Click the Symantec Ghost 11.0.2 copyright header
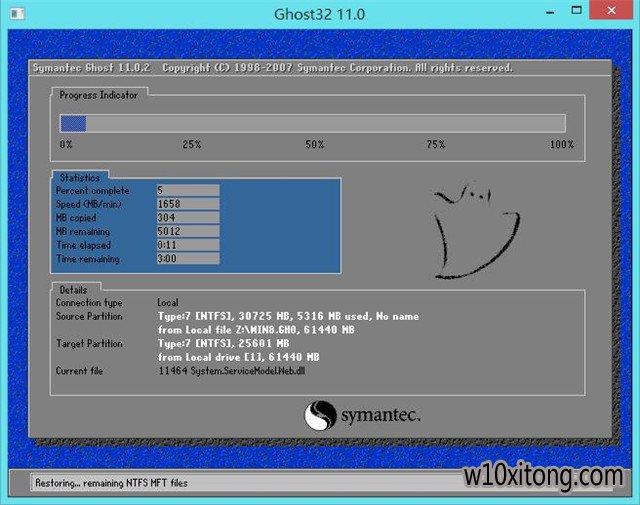 click(x=272, y=68)
